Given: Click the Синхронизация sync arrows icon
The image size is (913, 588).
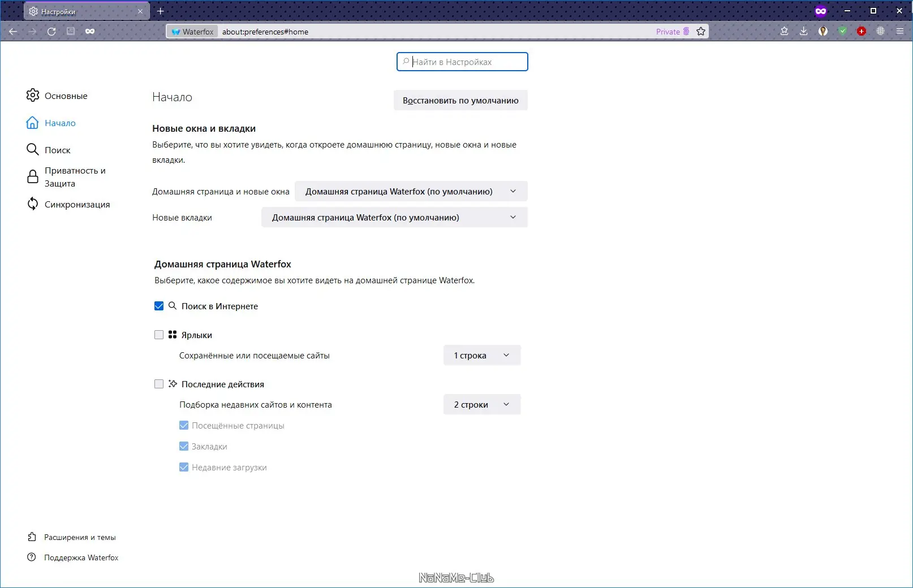Looking at the screenshot, I should point(33,204).
